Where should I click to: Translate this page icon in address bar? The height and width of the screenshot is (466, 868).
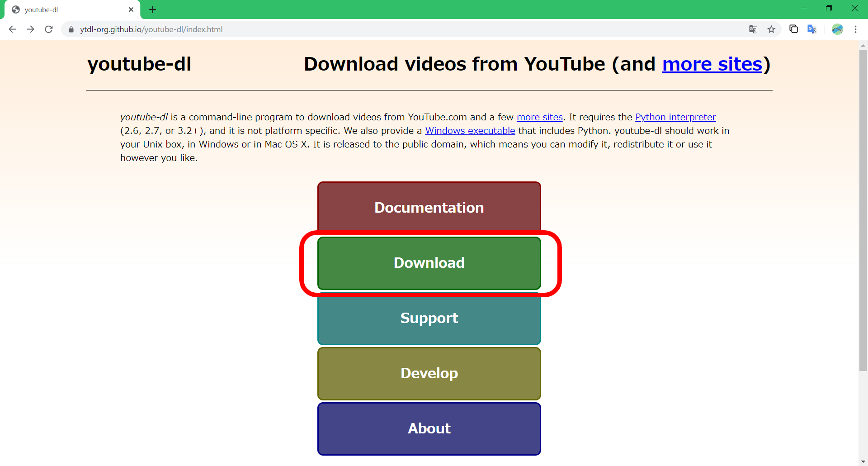pyautogui.click(x=753, y=29)
